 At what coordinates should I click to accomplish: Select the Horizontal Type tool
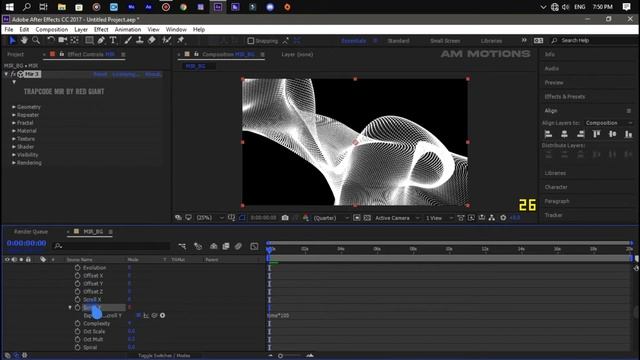(x=113, y=40)
